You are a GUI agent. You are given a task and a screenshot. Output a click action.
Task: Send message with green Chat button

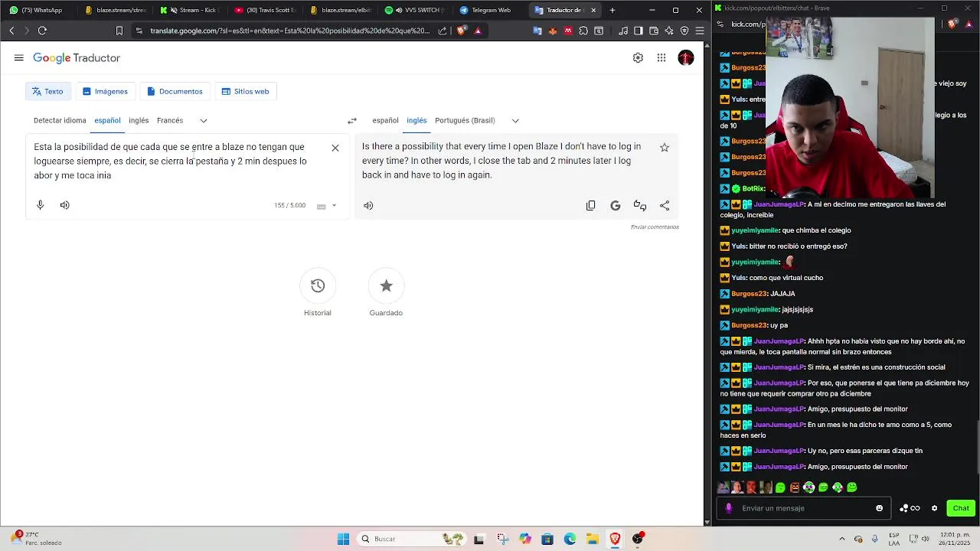[961, 508]
